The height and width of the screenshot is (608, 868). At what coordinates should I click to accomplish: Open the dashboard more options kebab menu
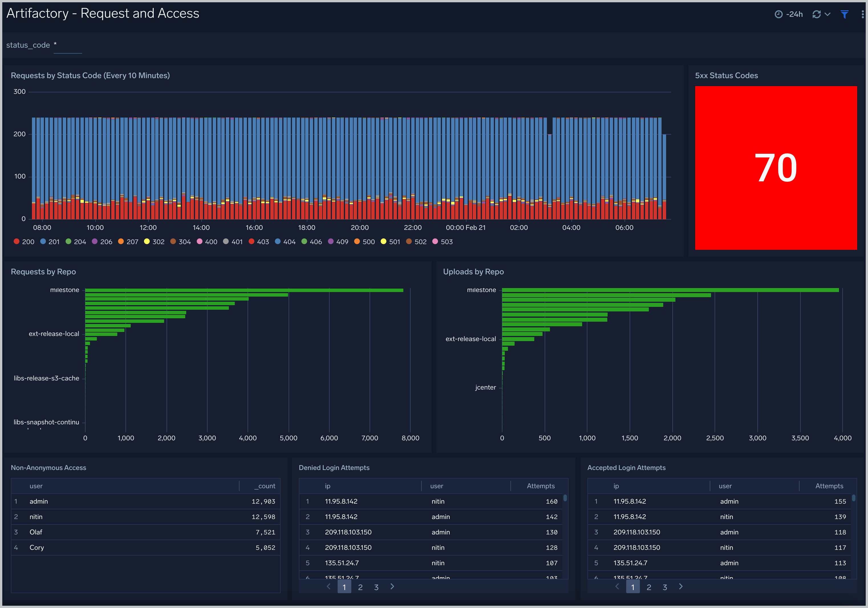[x=862, y=14]
